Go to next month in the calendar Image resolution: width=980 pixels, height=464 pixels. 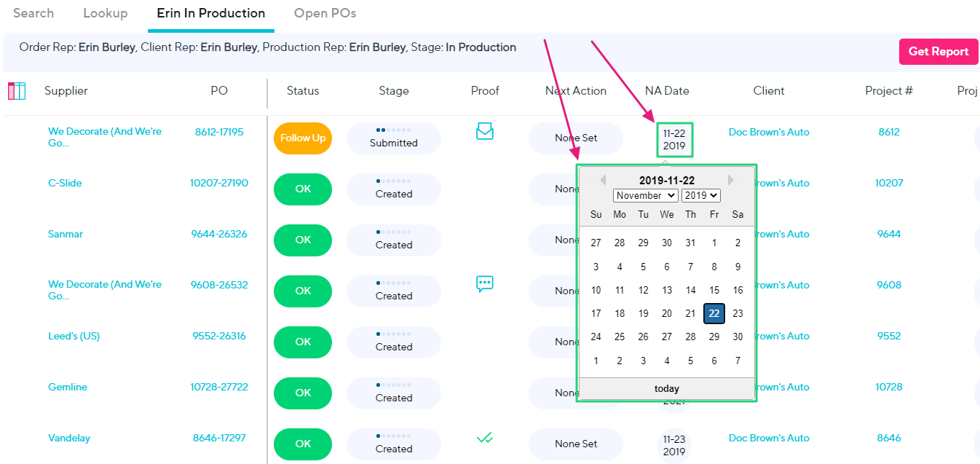730,180
